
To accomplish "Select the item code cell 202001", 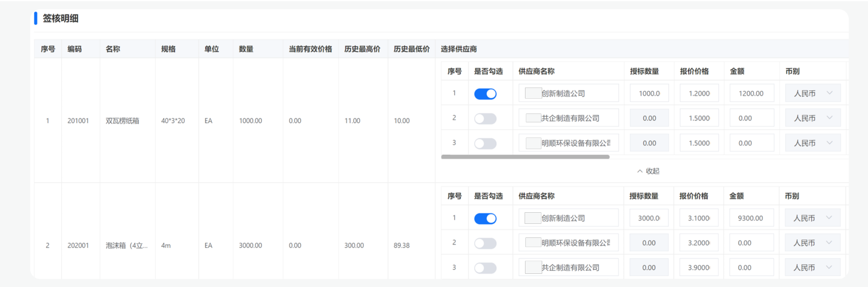I will coord(78,245).
